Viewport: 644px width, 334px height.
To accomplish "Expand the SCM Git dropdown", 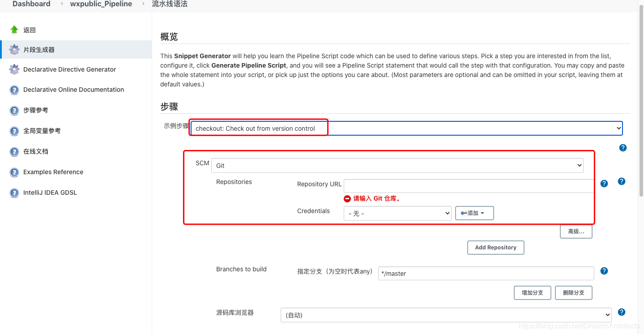I will 397,165.
